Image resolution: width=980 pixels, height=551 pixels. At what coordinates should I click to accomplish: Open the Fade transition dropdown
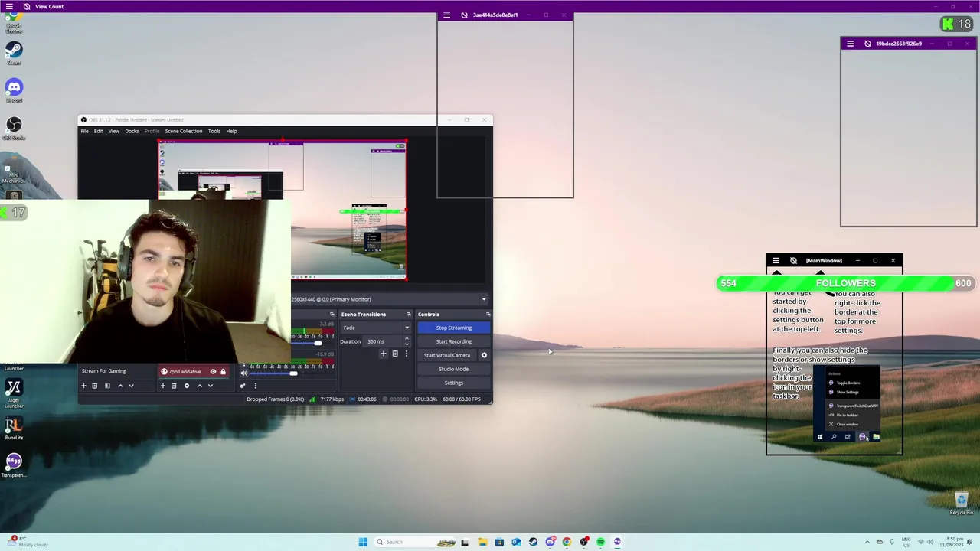pos(375,328)
